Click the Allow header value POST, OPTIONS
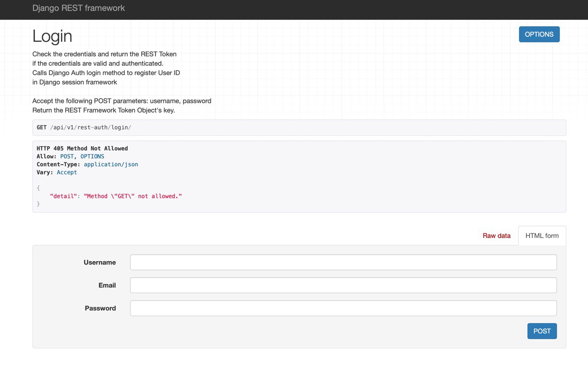Viewport: 588px width, 371px height. (x=82, y=157)
